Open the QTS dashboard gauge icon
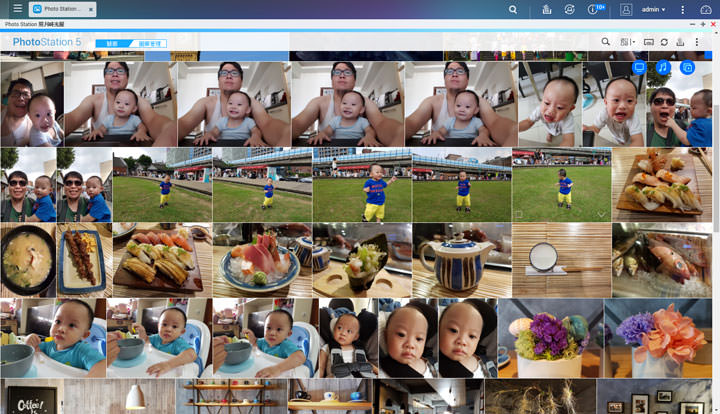 [706, 9]
